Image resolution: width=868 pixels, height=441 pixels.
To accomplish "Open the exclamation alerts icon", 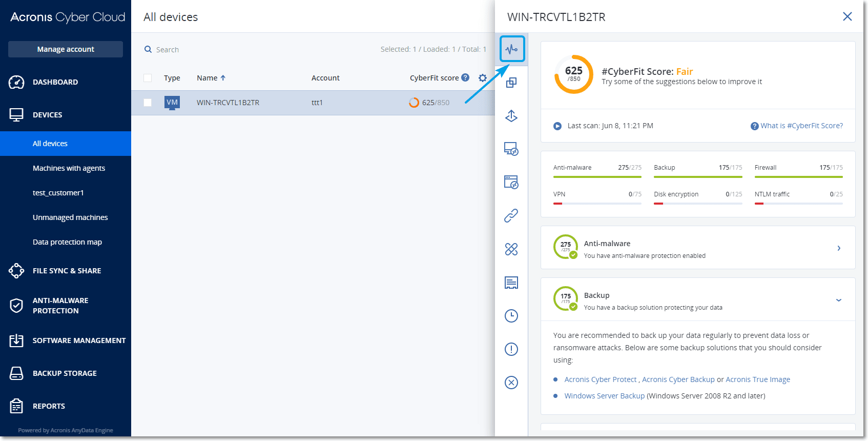I will [511, 349].
